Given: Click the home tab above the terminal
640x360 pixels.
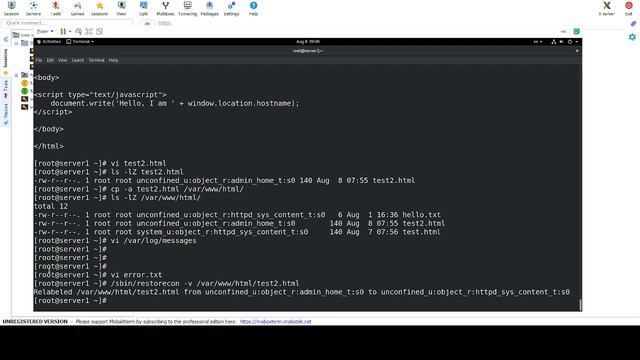Looking at the screenshot, I should (x=147, y=24).
